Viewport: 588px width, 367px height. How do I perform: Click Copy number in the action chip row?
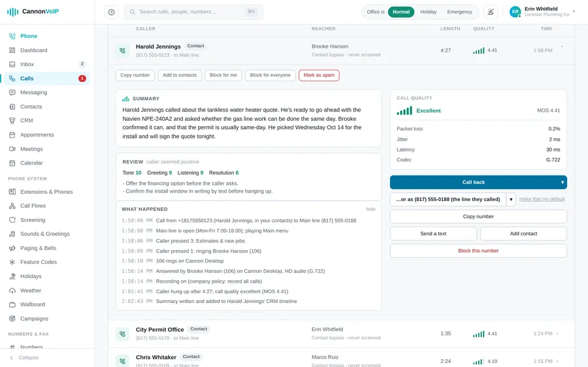click(x=135, y=75)
